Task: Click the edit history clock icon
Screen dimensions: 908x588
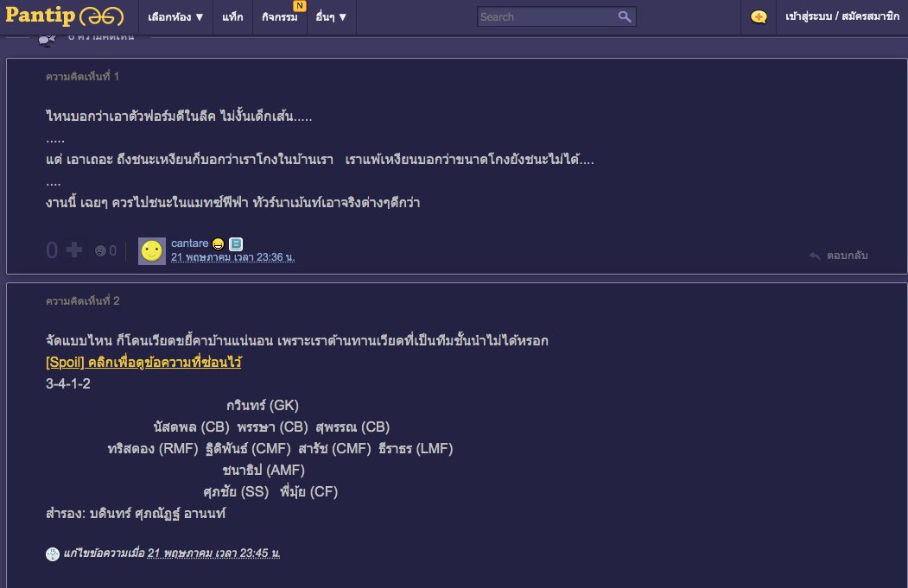Action: tap(53, 553)
